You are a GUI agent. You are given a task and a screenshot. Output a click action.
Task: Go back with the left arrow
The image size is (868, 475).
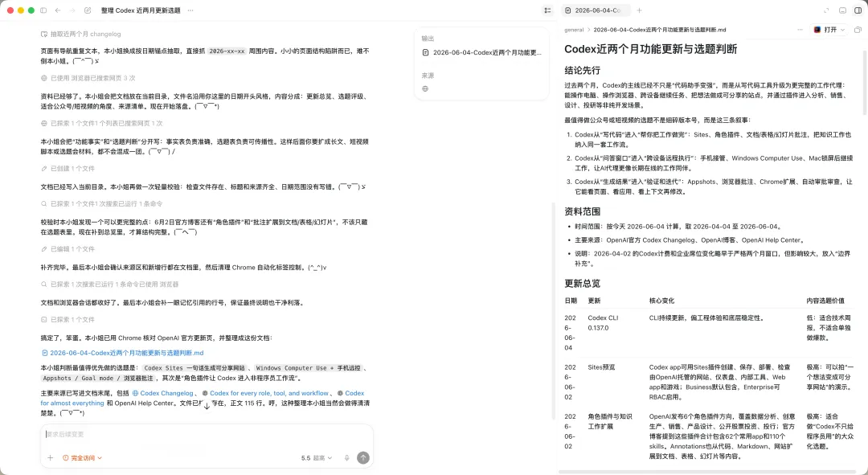pyautogui.click(x=58, y=10)
